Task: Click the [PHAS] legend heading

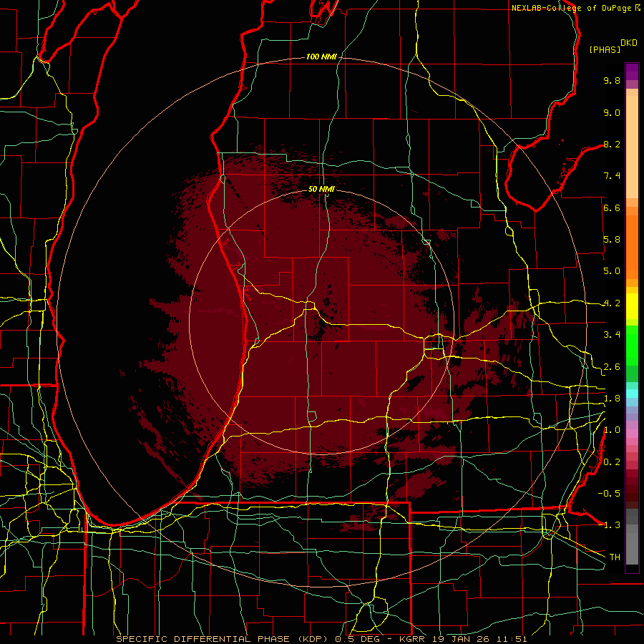Action: [605, 50]
